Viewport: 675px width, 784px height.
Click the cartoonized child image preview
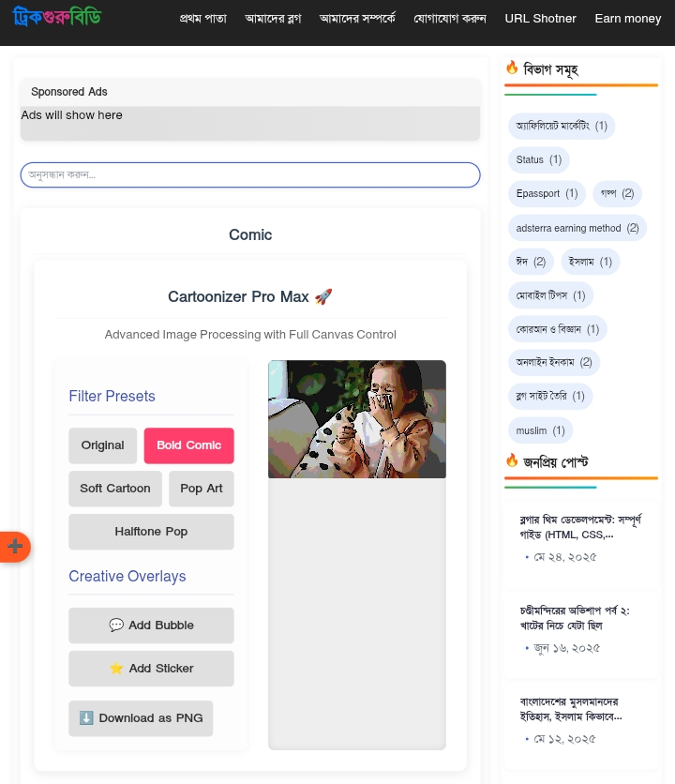coord(356,419)
